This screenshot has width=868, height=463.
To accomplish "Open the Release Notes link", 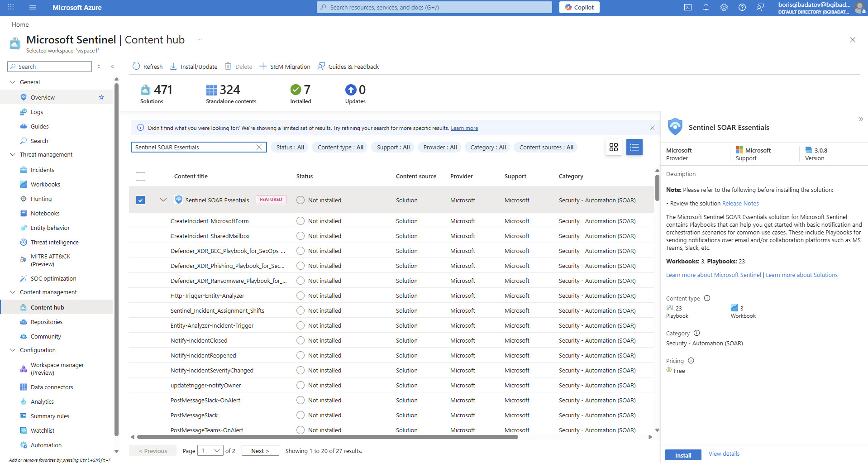I will [740, 204].
